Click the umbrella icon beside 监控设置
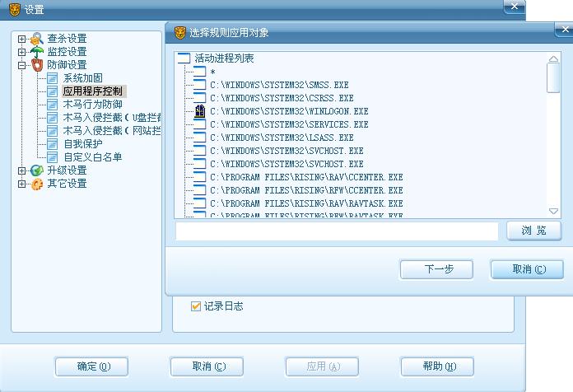Image resolution: width=573 pixels, height=392 pixels. (x=37, y=52)
